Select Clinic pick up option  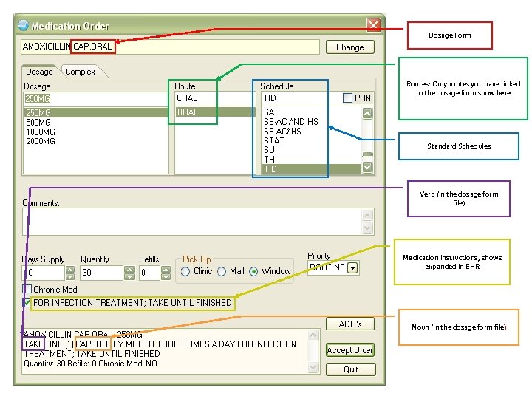tap(185, 271)
